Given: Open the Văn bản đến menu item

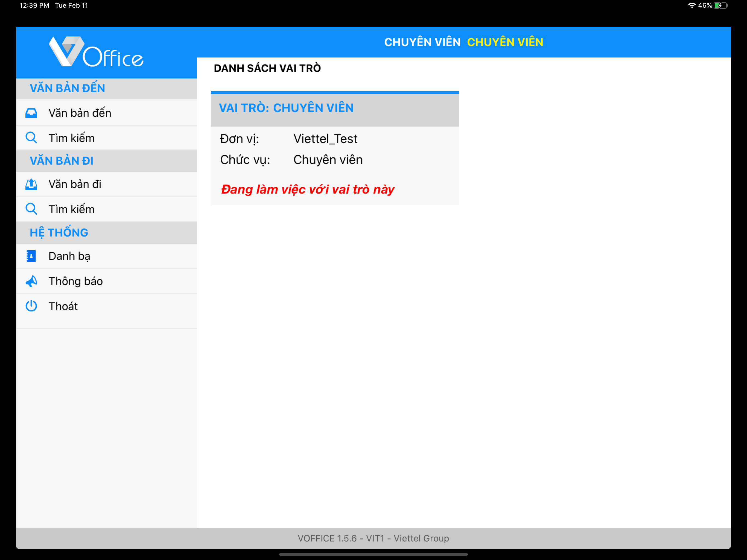Looking at the screenshot, I should click(106, 113).
